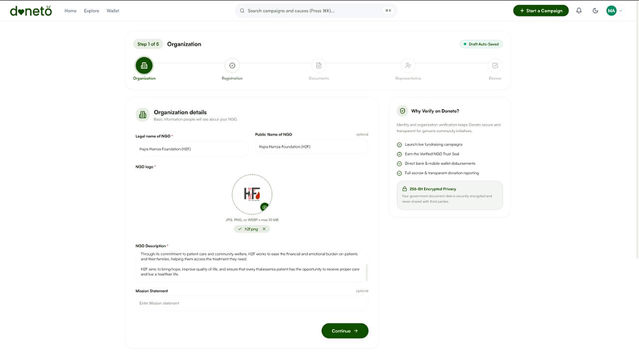Continue to the next step
Viewport: 639px width, 364px height.
click(345, 331)
